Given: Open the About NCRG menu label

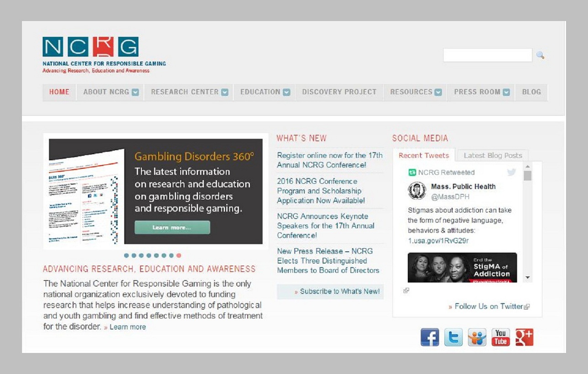Looking at the screenshot, I should (x=106, y=92).
